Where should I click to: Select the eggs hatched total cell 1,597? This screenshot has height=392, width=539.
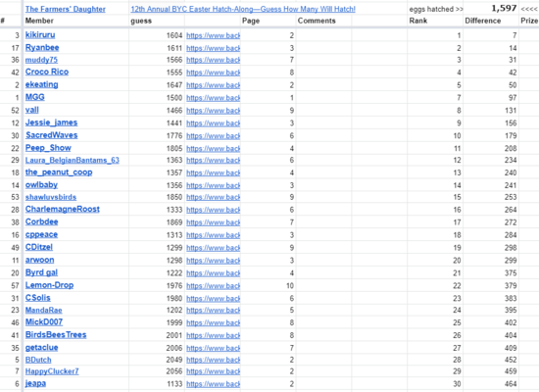491,8
